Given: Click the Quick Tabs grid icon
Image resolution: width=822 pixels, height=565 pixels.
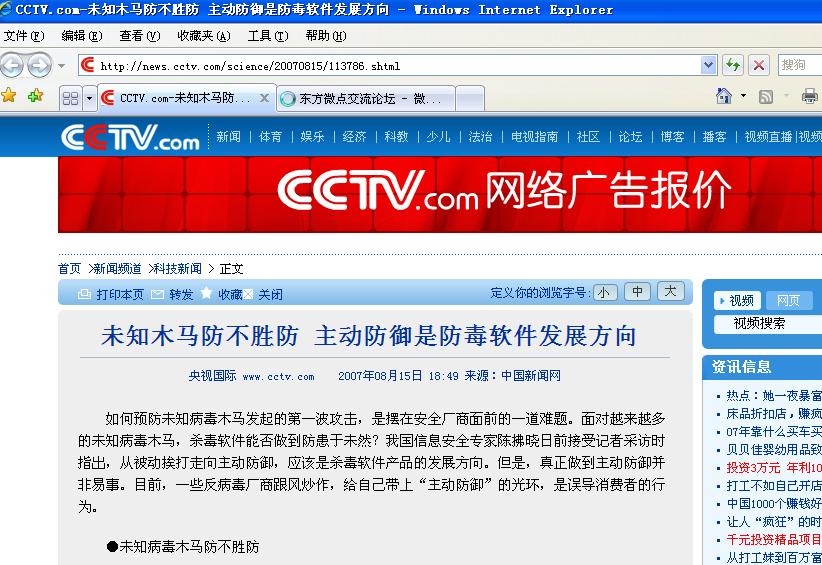Looking at the screenshot, I should [x=70, y=98].
